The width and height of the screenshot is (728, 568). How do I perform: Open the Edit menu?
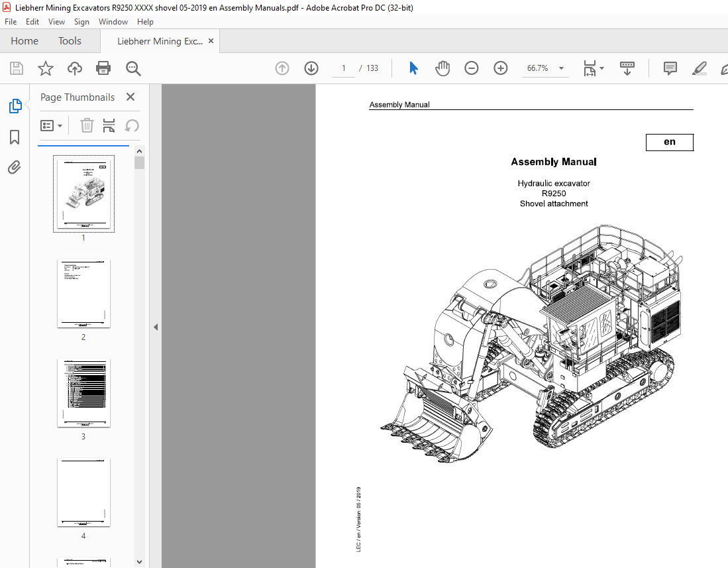[32, 22]
